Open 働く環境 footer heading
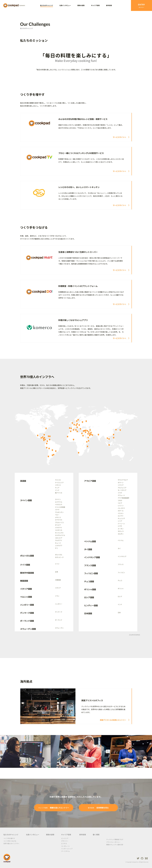 [96, 835]
